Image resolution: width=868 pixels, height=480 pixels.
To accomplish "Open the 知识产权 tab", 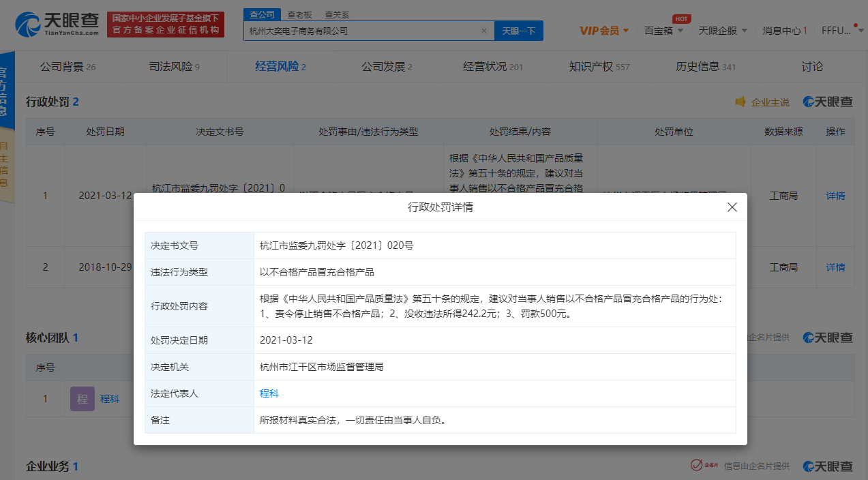I will tap(599, 67).
